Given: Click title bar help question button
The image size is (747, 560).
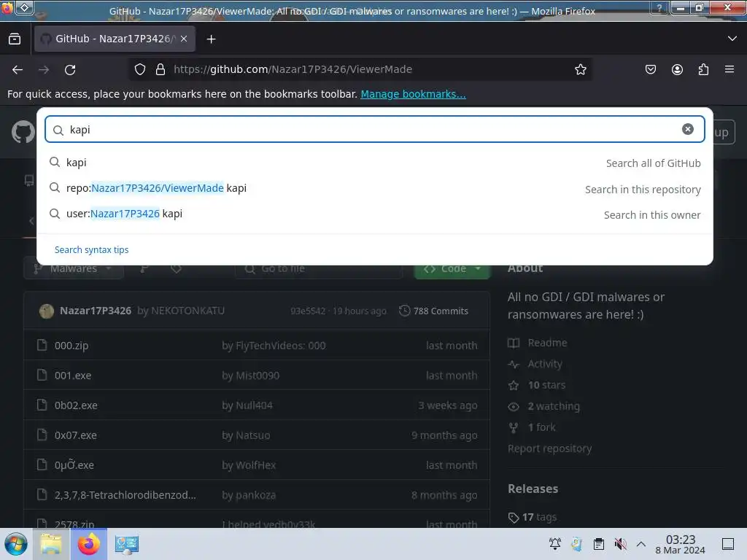Looking at the screenshot, I should 659,7.
